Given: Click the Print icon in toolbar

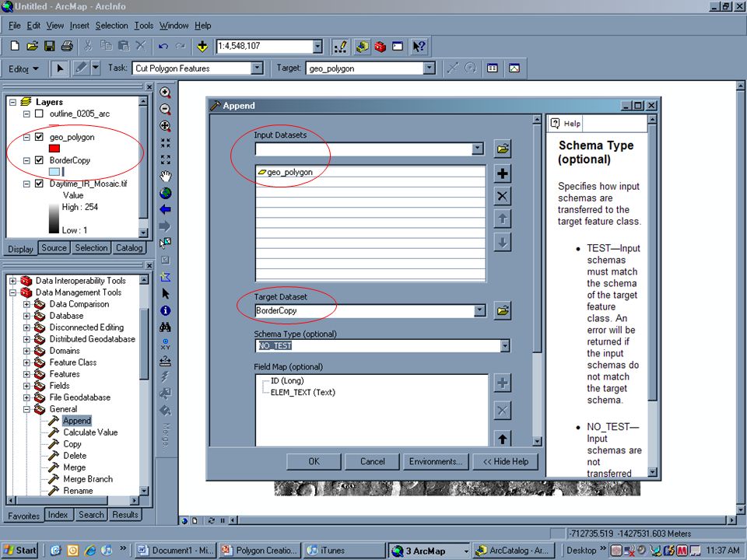Looking at the screenshot, I should [67, 46].
